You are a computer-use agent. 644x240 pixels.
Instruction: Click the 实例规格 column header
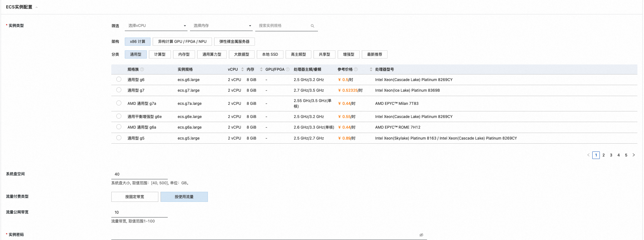[185, 69]
